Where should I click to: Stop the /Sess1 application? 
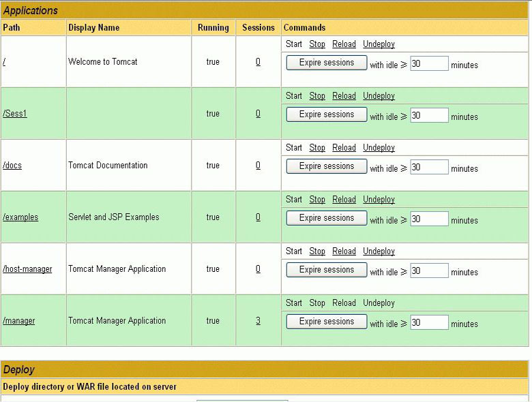click(317, 96)
